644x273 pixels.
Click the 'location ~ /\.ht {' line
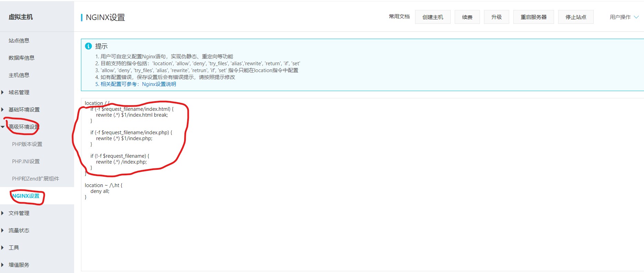point(103,185)
